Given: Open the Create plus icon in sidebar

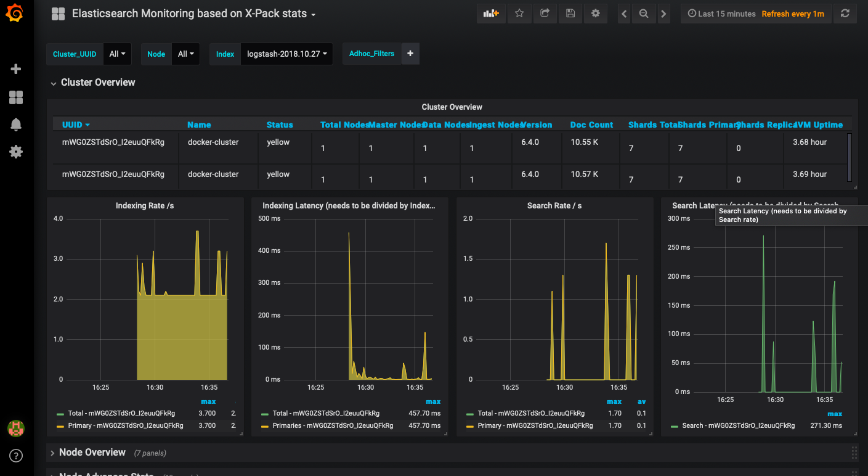Looking at the screenshot, I should pos(16,69).
